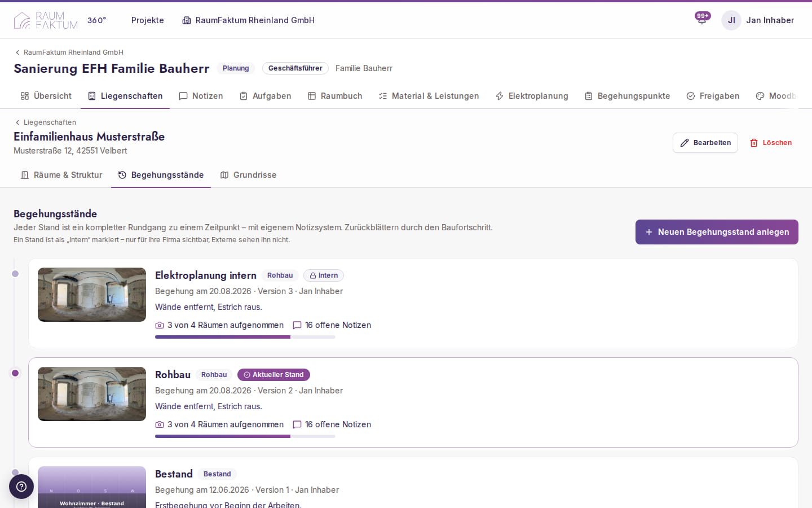Click the lightning icon of Elektroplanung tab
Viewport: 812px width, 508px height.
tap(500, 96)
